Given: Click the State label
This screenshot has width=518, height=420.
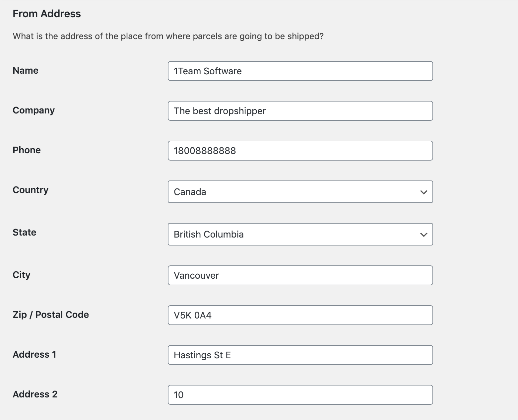Looking at the screenshot, I should tap(24, 232).
